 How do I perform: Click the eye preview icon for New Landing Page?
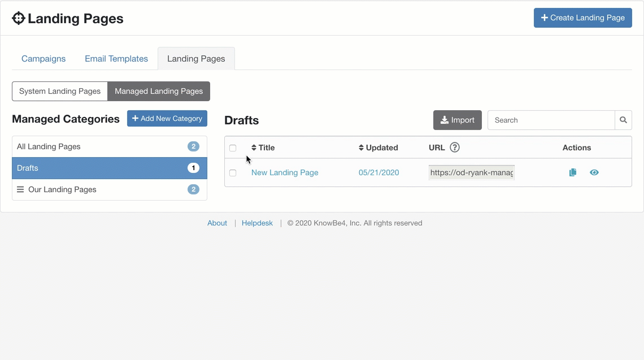594,172
